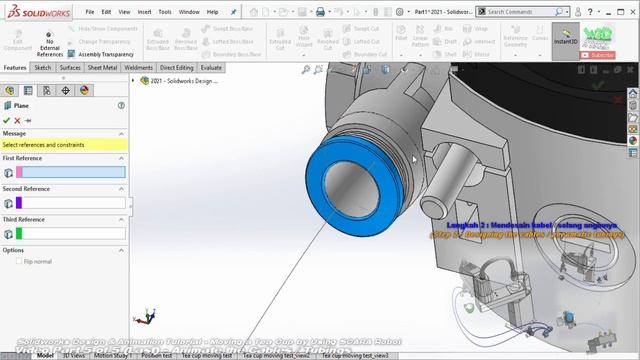Open Plane PropertyManager help icon
640x360 pixels.
[x=121, y=105]
